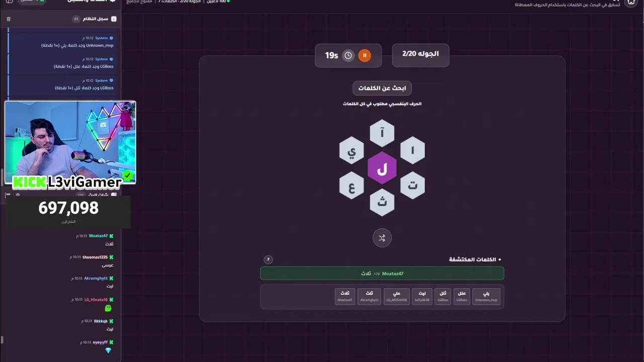Click the Kick badge next to Moataz47

[x=112, y=236]
